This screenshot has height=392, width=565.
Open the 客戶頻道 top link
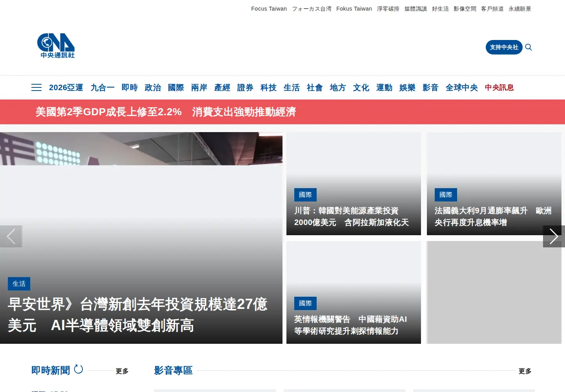pos(492,9)
